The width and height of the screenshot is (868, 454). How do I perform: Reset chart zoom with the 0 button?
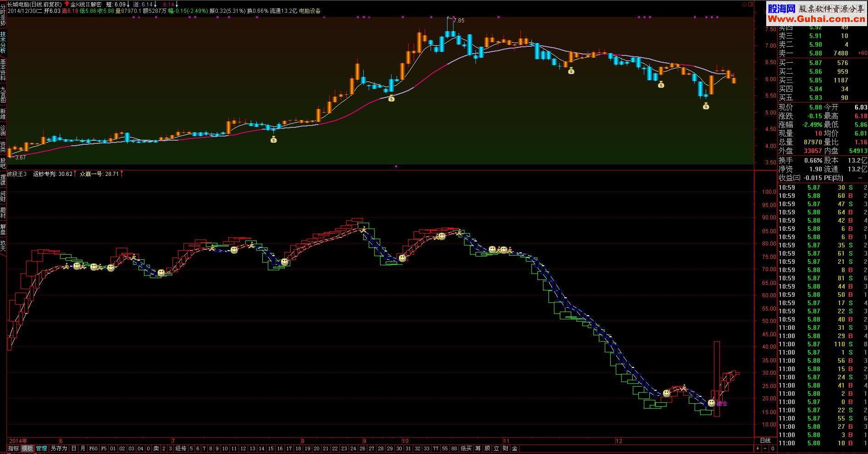tap(773, 449)
